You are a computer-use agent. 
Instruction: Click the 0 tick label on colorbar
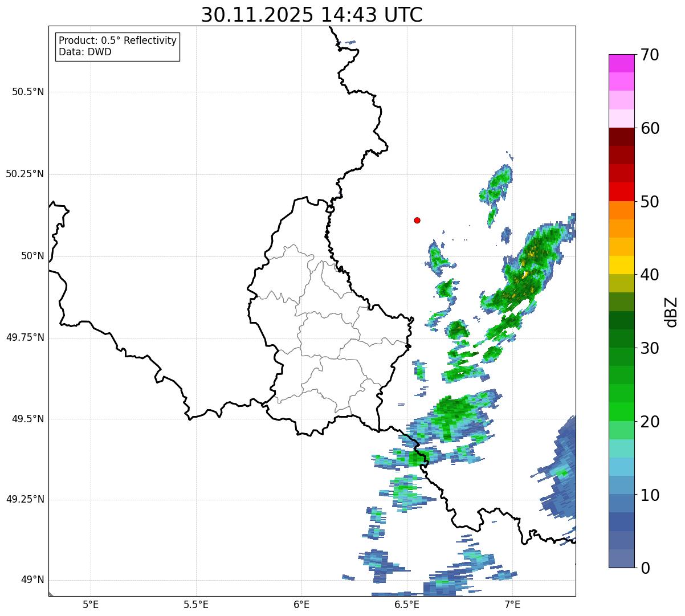(x=645, y=568)
